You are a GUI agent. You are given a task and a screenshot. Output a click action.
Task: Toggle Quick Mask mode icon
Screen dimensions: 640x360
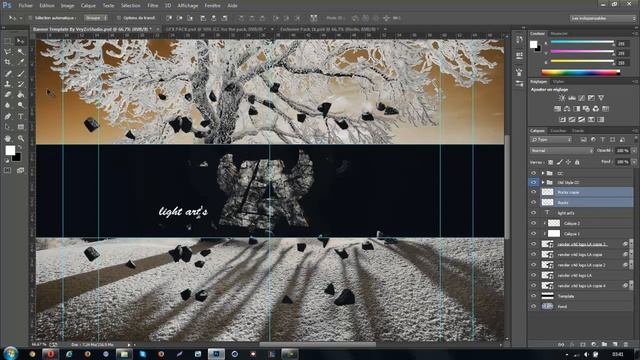click(8, 171)
